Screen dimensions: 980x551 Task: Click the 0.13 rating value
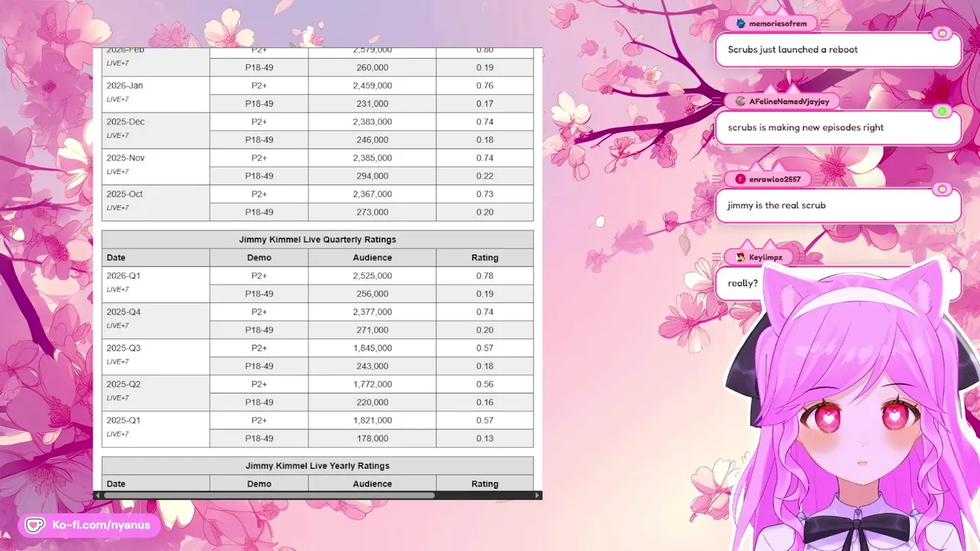point(485,439)
